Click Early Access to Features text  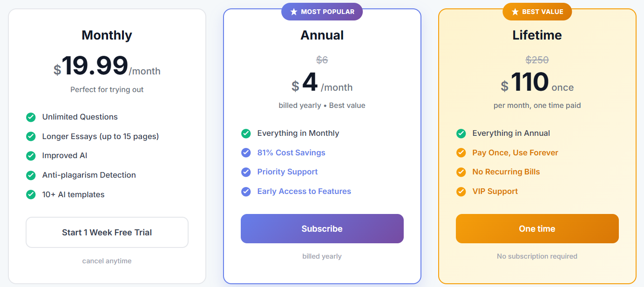[304, 192]
